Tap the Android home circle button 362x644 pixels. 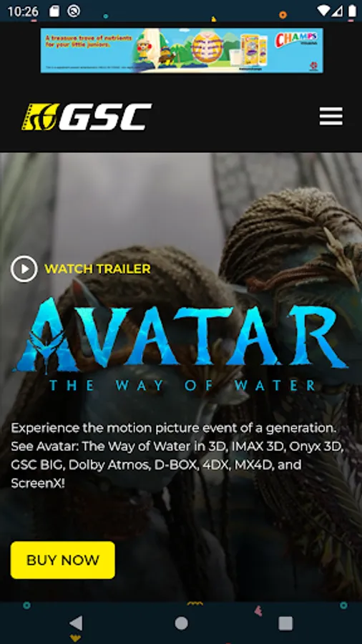[x=181, y=623]
